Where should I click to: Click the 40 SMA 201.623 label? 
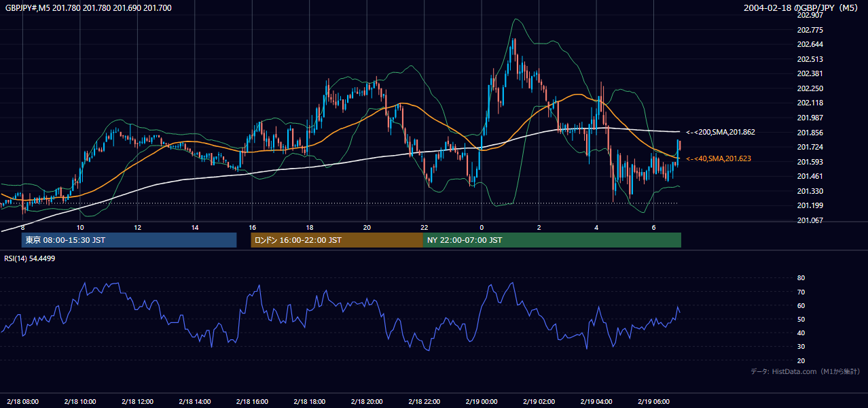coord(719,158)
